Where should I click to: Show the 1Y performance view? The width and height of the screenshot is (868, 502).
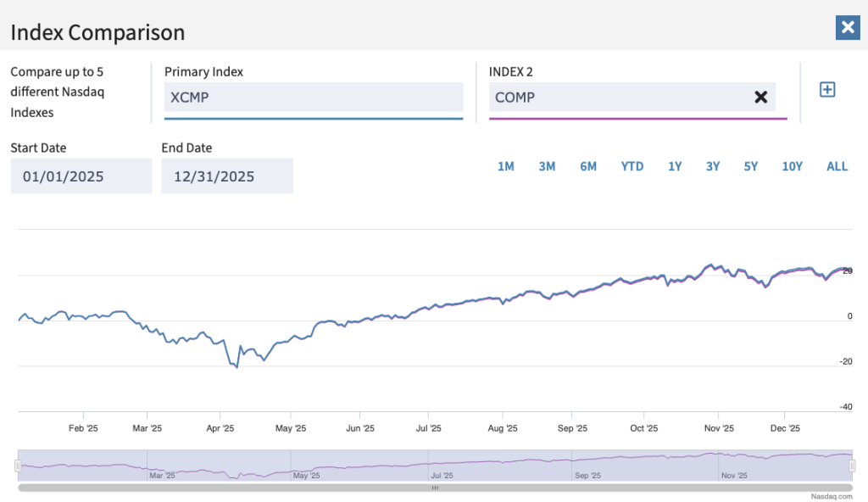click(675, 166)
